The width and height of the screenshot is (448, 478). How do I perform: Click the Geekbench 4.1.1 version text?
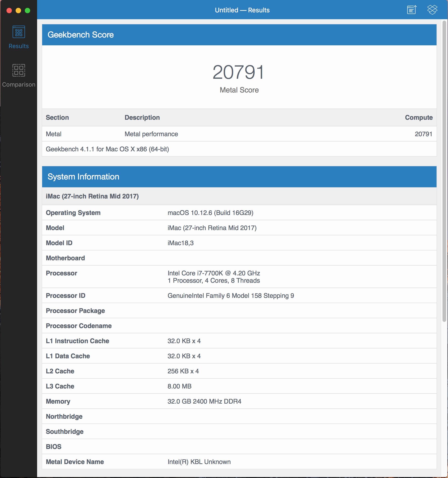coord(108,149)
